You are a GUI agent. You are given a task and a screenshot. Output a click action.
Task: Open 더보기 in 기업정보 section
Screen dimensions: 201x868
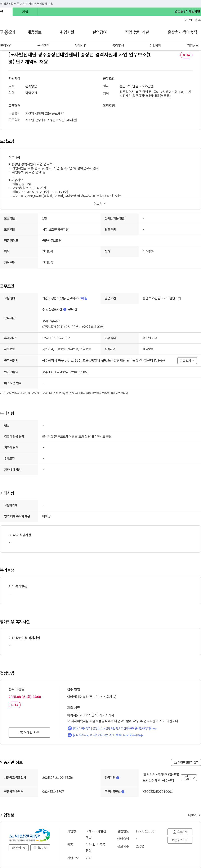coord(194,815)
